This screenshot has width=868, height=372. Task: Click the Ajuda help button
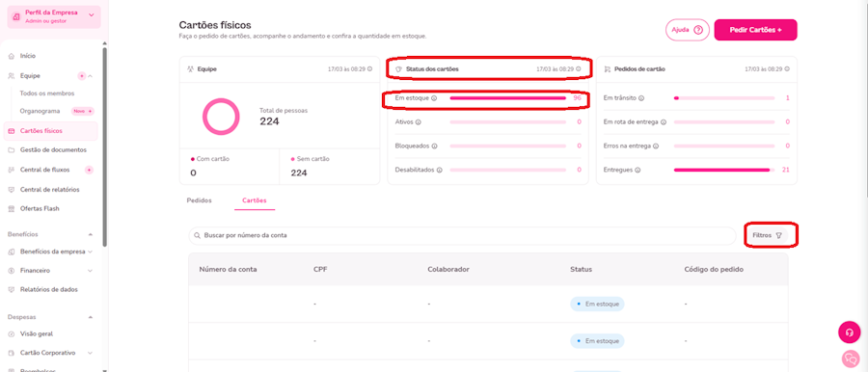[x=687, y=30]
